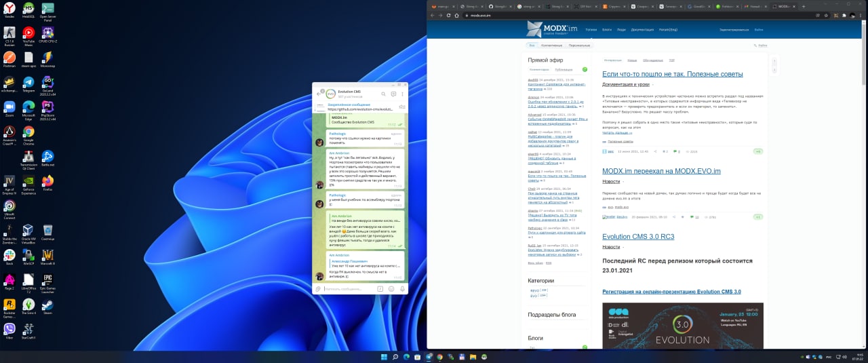Open the Postman desktop icon
The width and height of the screenshot is (868, 363).
pos(9,60)
